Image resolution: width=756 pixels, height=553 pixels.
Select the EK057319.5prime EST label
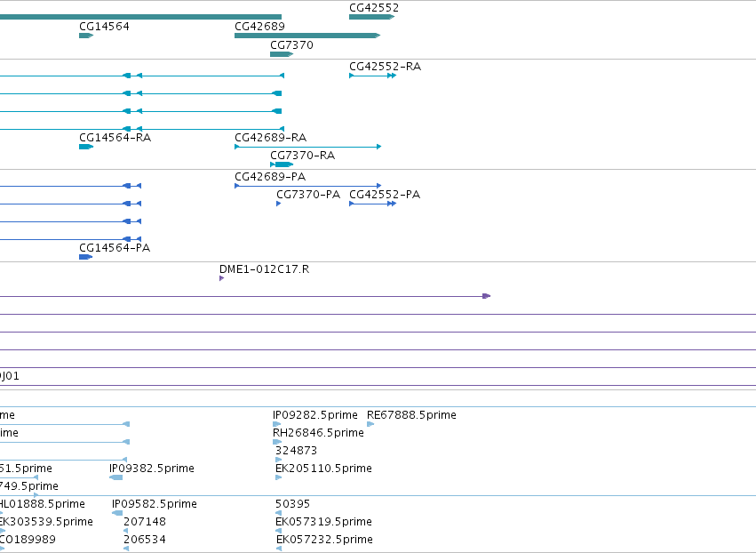coord(323,522)
